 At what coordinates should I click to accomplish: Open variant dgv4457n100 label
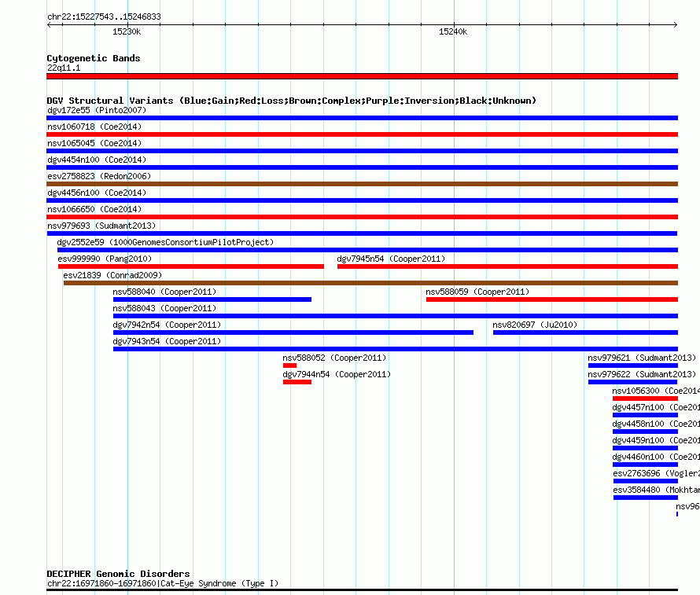[656, 407]
